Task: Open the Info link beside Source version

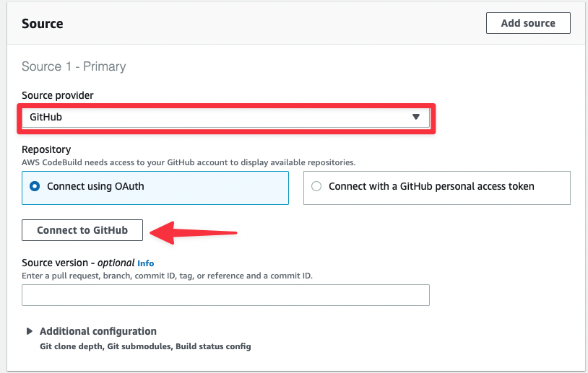Action: (x=145, y=263)
